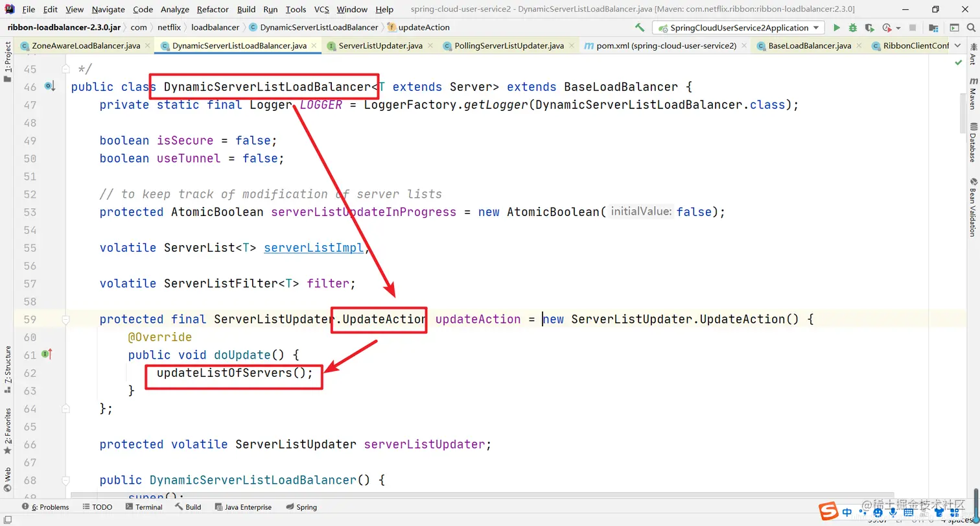Close the DynamicServerListLoadBalancer.java tab

click(x=314, y=46)
